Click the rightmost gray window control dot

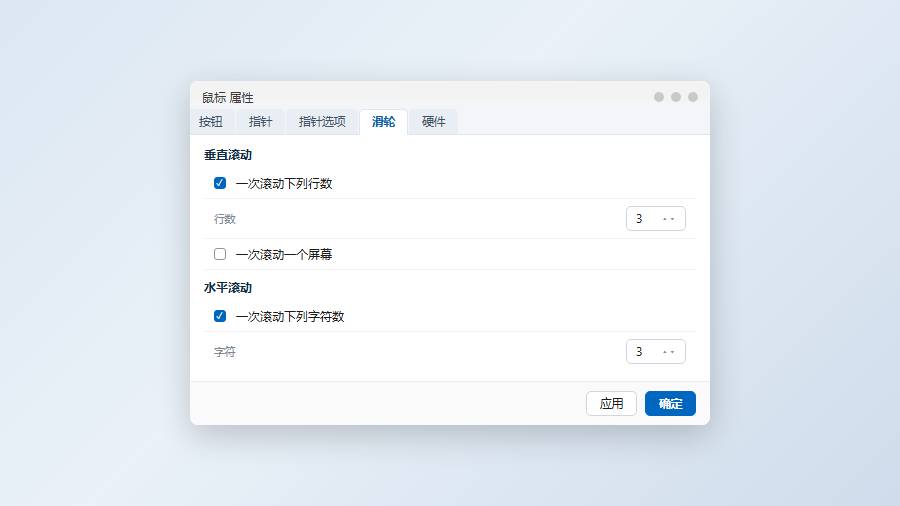(x=693, y=97)
